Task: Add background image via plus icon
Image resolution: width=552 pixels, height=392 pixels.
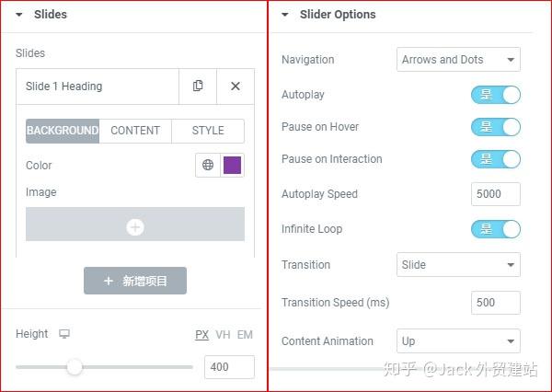Action: click(x=135, y=226)
